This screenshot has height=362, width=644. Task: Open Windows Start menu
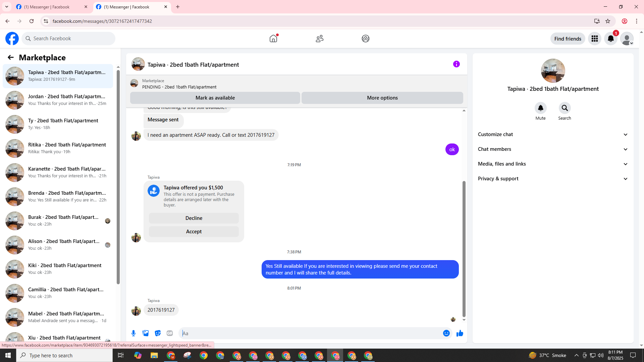[x=8, y=355]
